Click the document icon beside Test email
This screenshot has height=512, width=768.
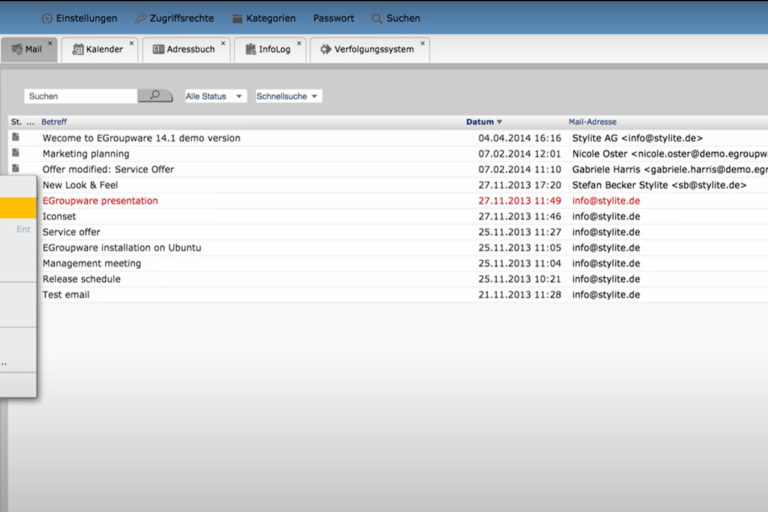tap(16, 295)
